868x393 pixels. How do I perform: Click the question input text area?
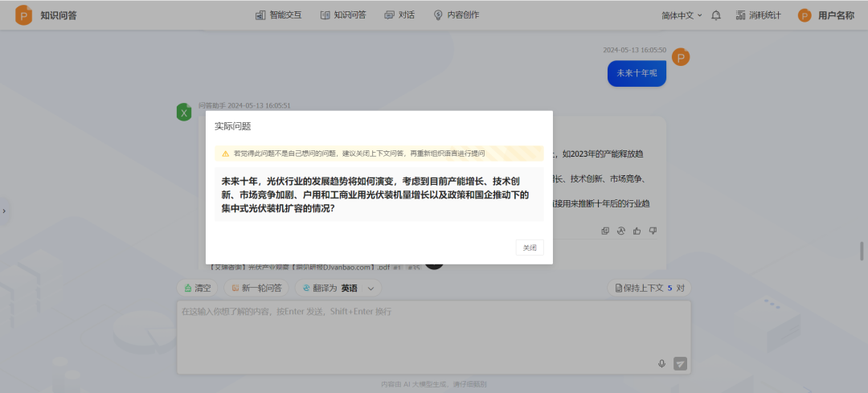point(418,334)
